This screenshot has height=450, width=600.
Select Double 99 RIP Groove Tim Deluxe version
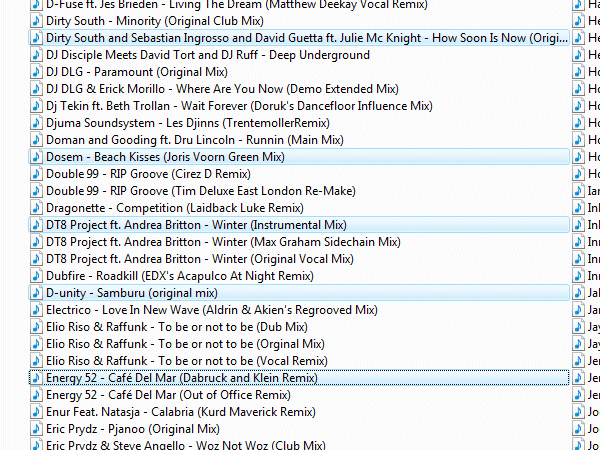(x=201, y=191)
